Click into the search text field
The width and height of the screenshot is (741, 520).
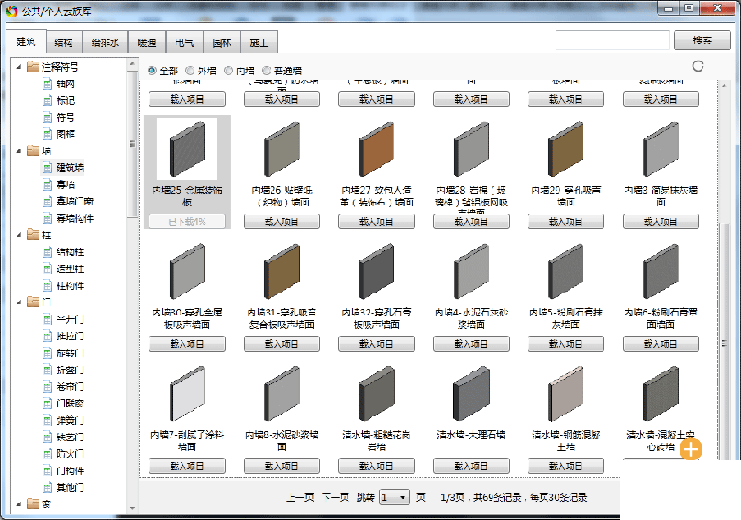coord(612,40)
